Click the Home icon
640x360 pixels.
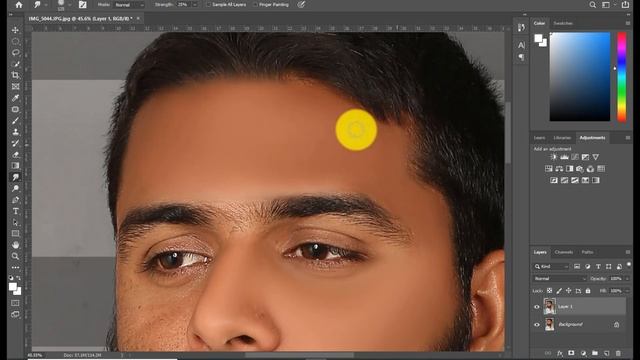(19, 5)
